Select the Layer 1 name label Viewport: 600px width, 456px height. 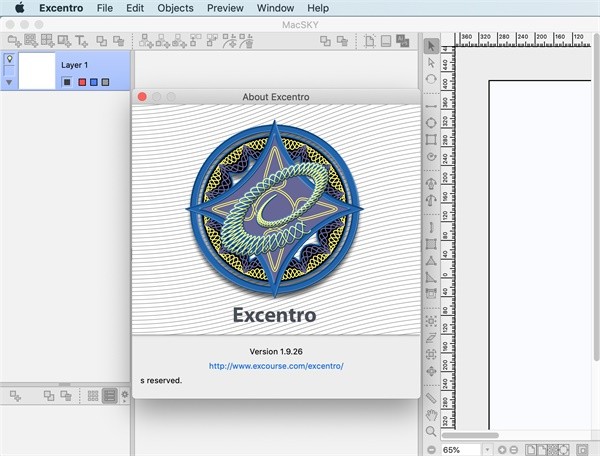click(74, 65)
